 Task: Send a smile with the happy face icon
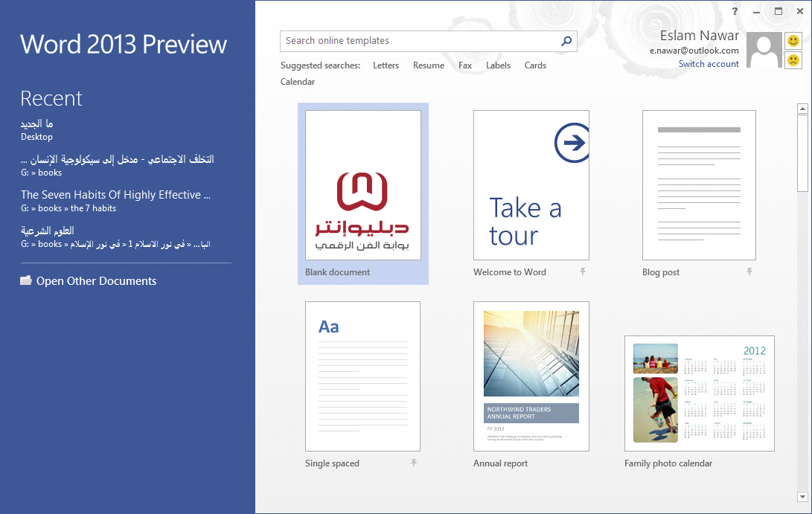(793, 40)
